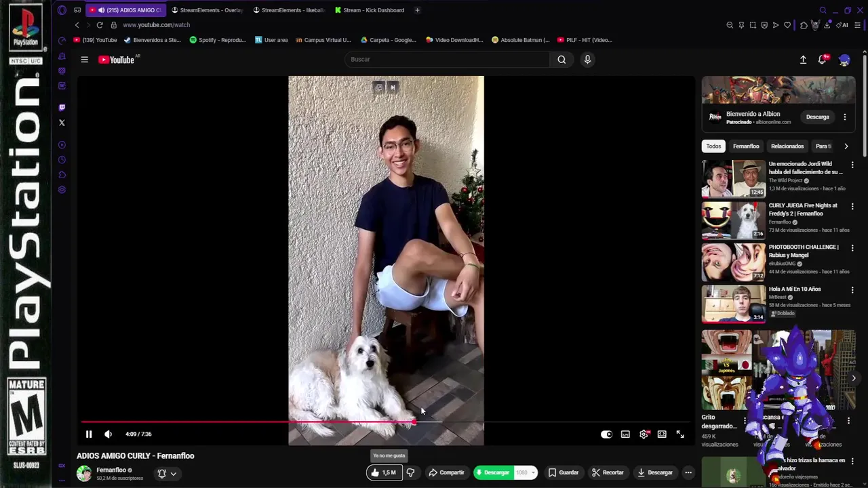Click the Compartir share button

tap(446, 472)
